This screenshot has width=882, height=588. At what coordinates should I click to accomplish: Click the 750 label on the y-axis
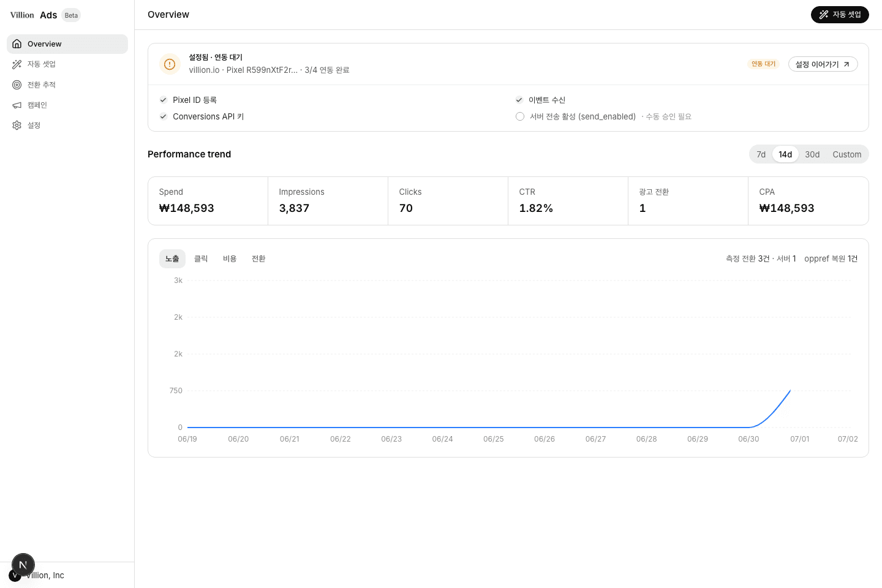tap(176, 391)
